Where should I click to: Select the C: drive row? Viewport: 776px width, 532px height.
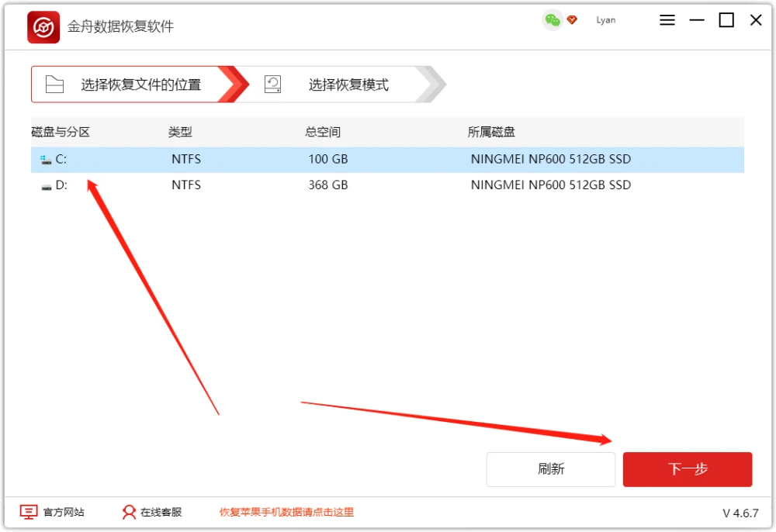[x=387, y=159]
